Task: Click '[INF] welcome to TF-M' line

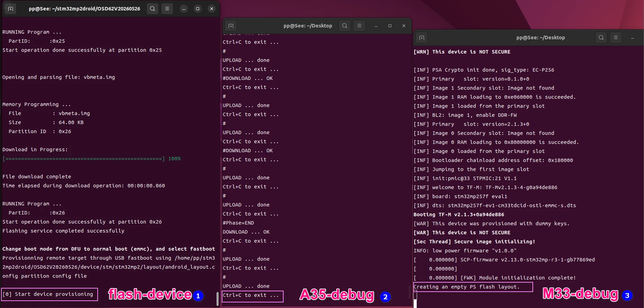Action: point(486,187)
